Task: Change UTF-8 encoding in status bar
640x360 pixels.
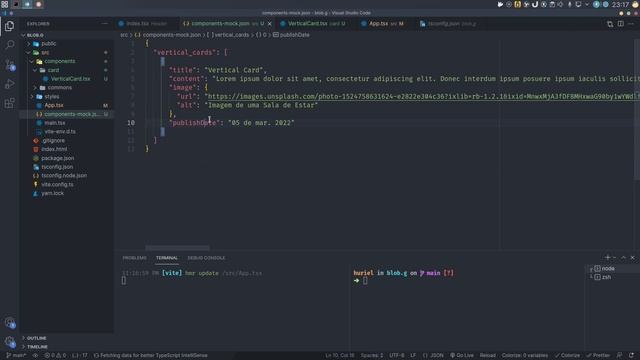Action: click(396, 355)
